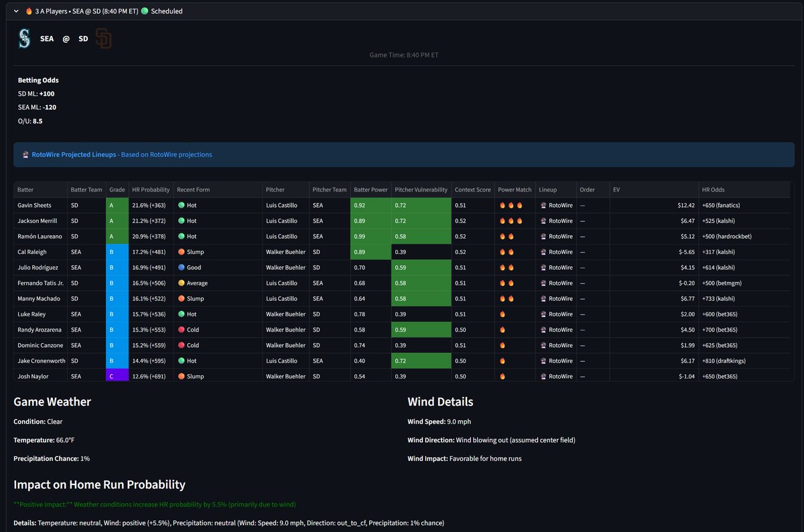Viewport: 804px width, 532px height.
Task: Sort by Power Match column header
Action: coord(515,190)
